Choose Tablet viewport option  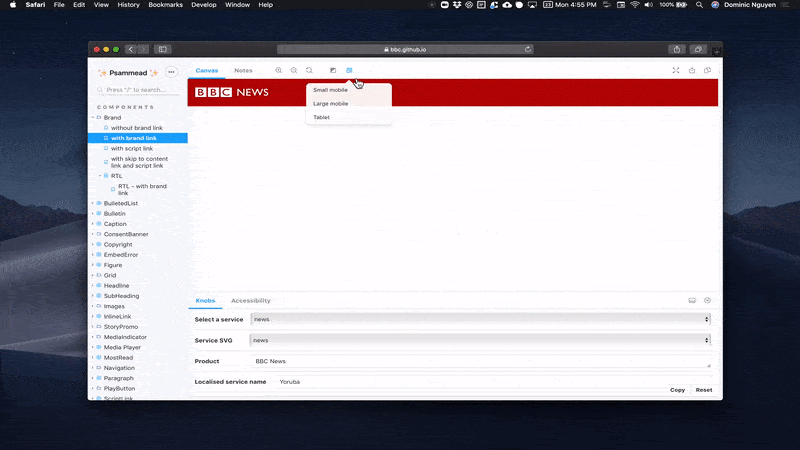tap(321, 117)
